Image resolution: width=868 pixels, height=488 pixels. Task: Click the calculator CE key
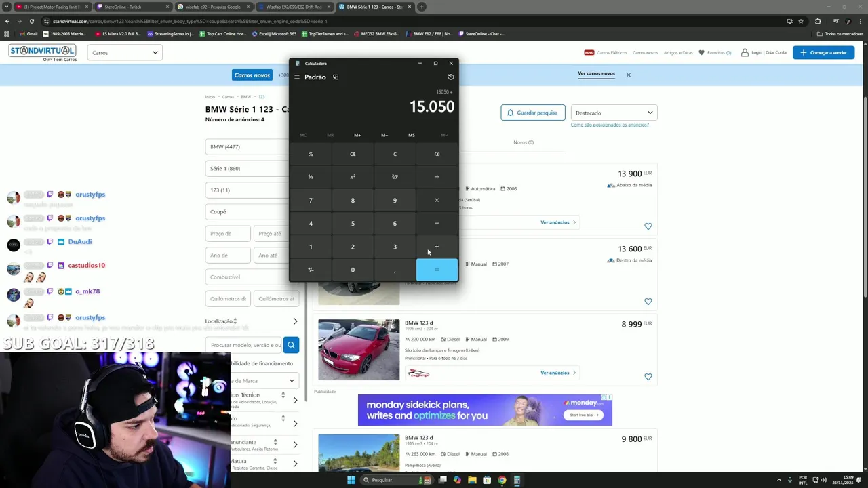pos(353,154)
